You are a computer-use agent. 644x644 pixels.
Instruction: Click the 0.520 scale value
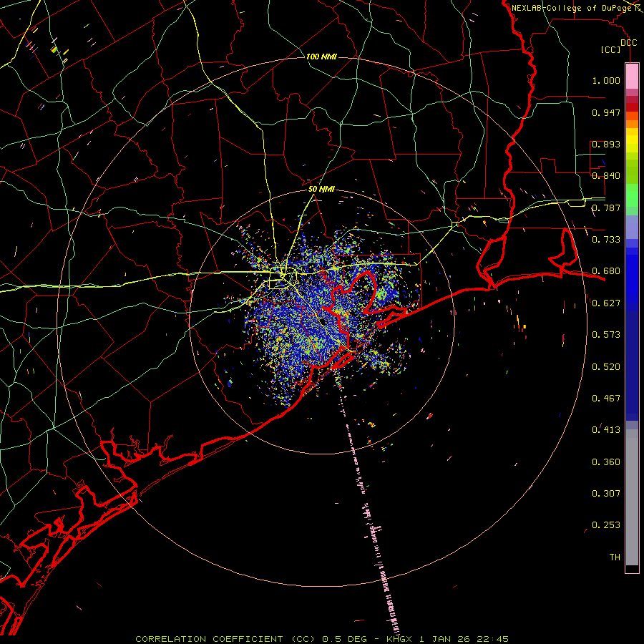(606, 367)
